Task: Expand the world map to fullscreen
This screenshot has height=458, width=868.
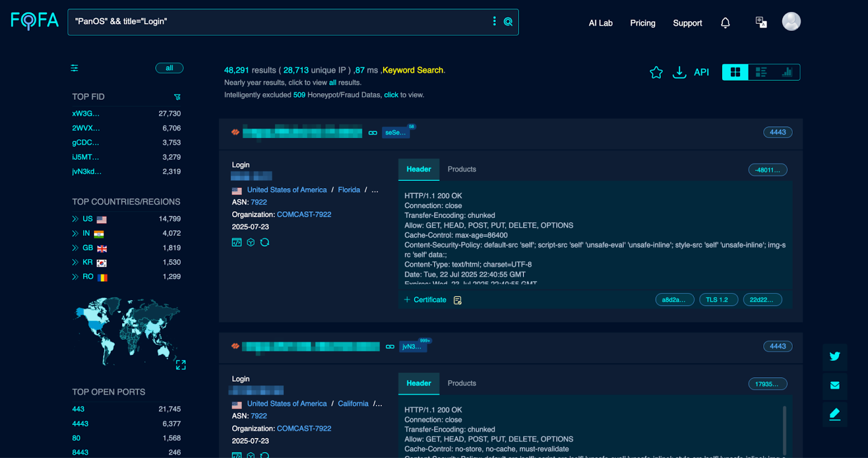Action: click(181, 365)
